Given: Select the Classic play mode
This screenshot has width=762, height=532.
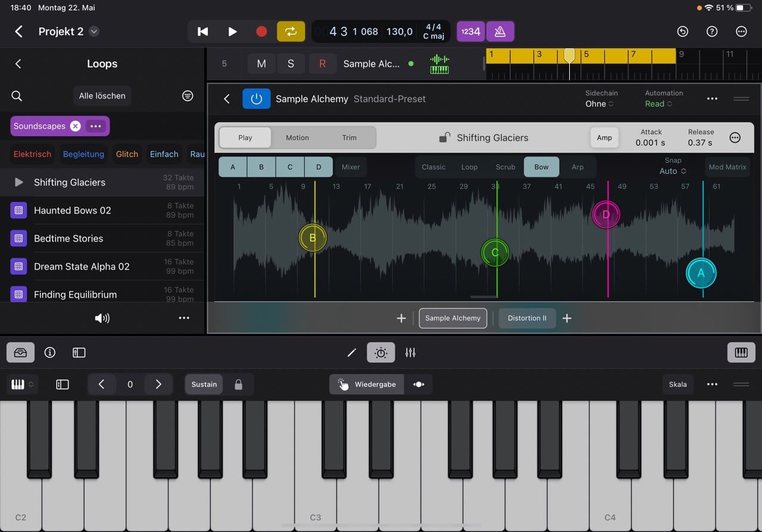Looking at the screenshot, I should pos(433,167).
